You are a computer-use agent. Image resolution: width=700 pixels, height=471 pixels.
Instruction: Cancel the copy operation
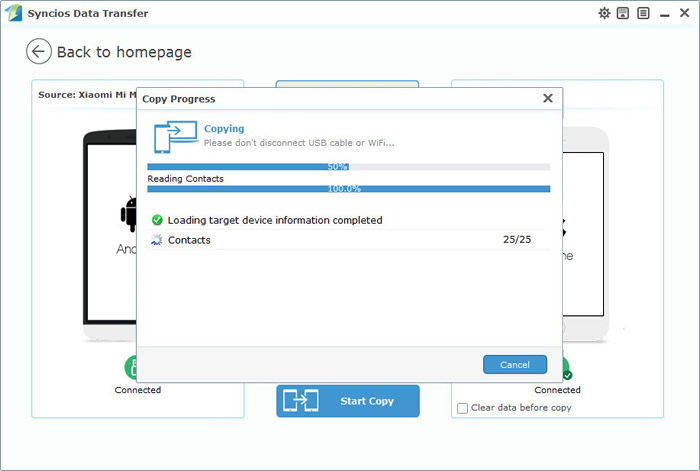pyautogui.click(x=515, y=364)
